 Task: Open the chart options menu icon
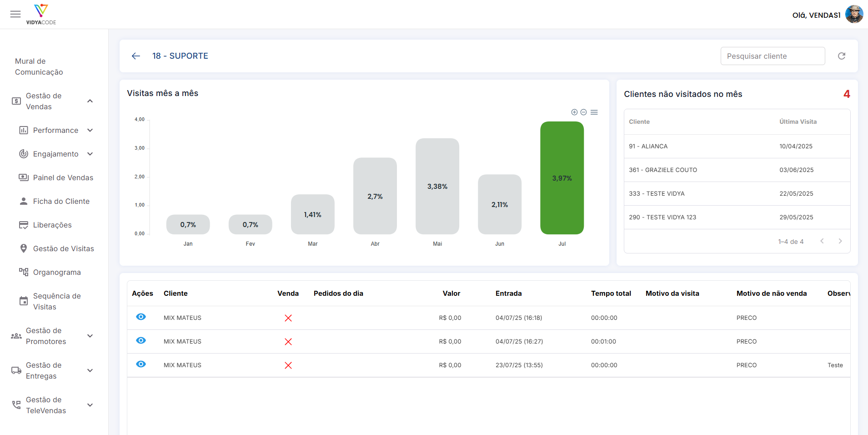(x=594, y=112)
